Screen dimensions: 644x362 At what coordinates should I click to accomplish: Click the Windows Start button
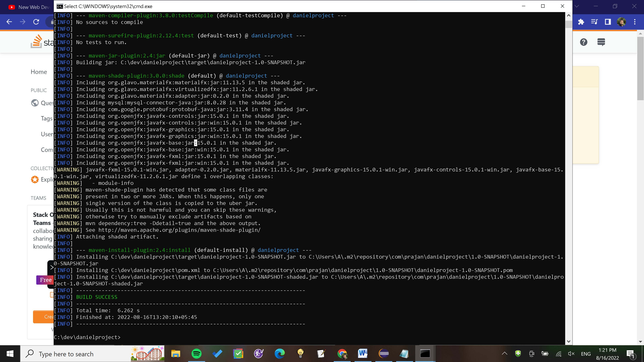point(10,353)
